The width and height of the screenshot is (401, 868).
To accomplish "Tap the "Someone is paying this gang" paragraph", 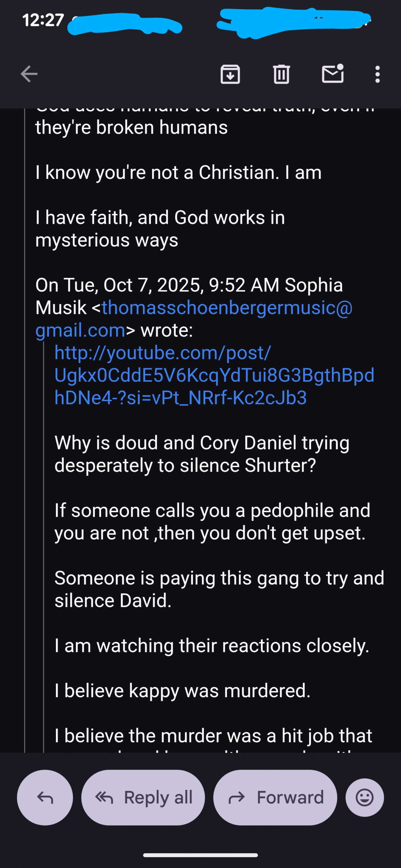I will click(219, 589).
